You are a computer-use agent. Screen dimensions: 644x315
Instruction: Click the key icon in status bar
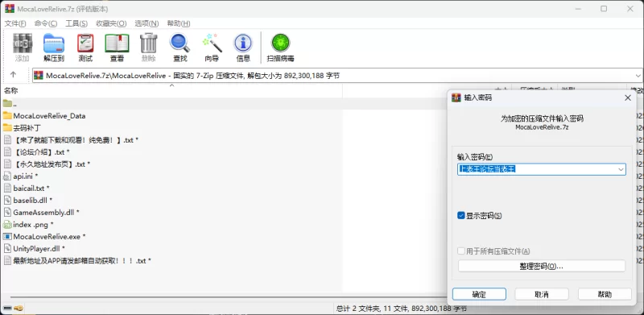tap(18, 308)
